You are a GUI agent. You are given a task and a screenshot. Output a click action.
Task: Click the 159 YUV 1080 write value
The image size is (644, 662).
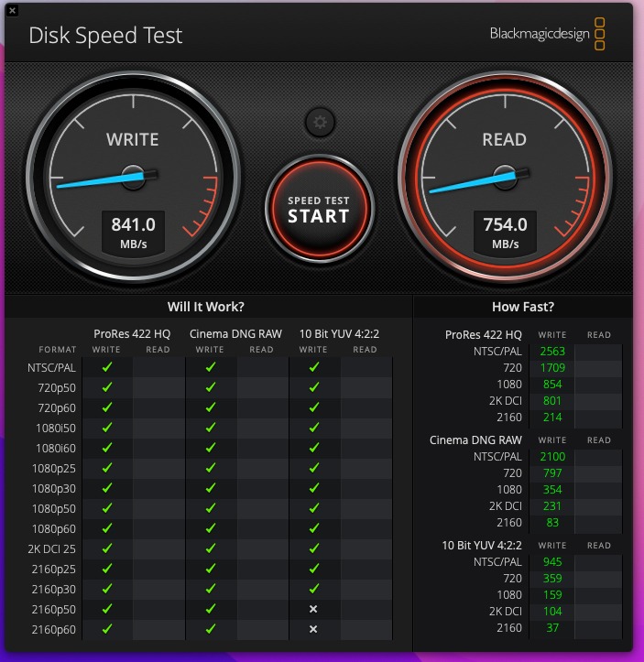[x=552, y=594]
